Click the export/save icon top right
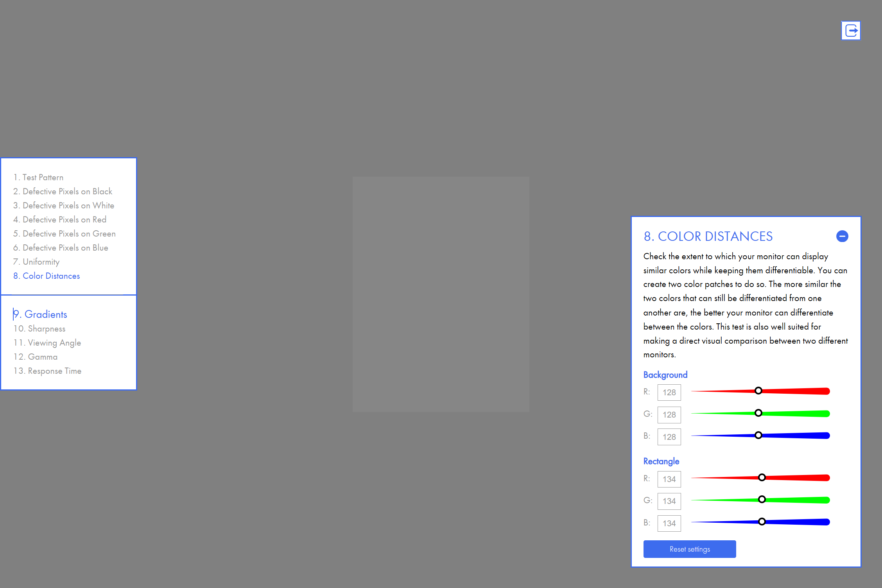The height and width of the screenshot is (588, 882). (x=851, y=30)
